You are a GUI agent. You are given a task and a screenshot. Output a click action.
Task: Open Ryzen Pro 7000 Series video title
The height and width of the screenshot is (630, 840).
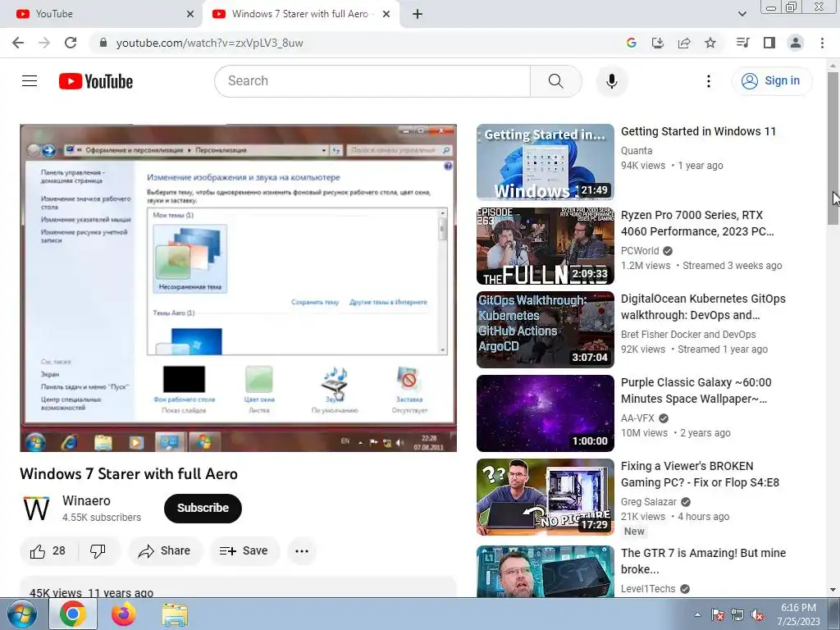[x=697, y=223]
